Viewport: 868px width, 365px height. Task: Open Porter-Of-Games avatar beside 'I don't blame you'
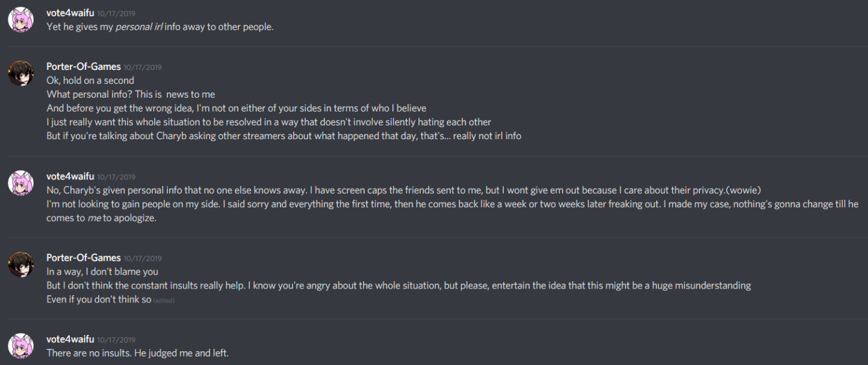20,264
